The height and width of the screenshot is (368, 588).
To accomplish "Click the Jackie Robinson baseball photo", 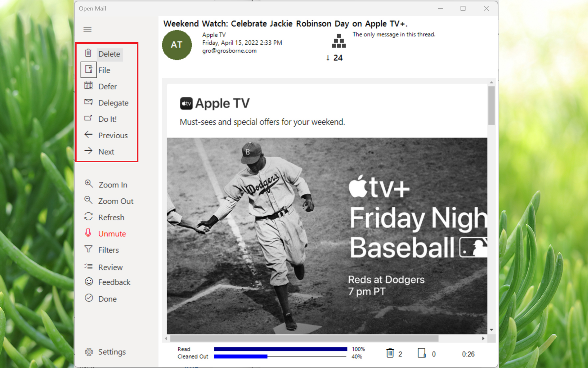I will 327,236.
